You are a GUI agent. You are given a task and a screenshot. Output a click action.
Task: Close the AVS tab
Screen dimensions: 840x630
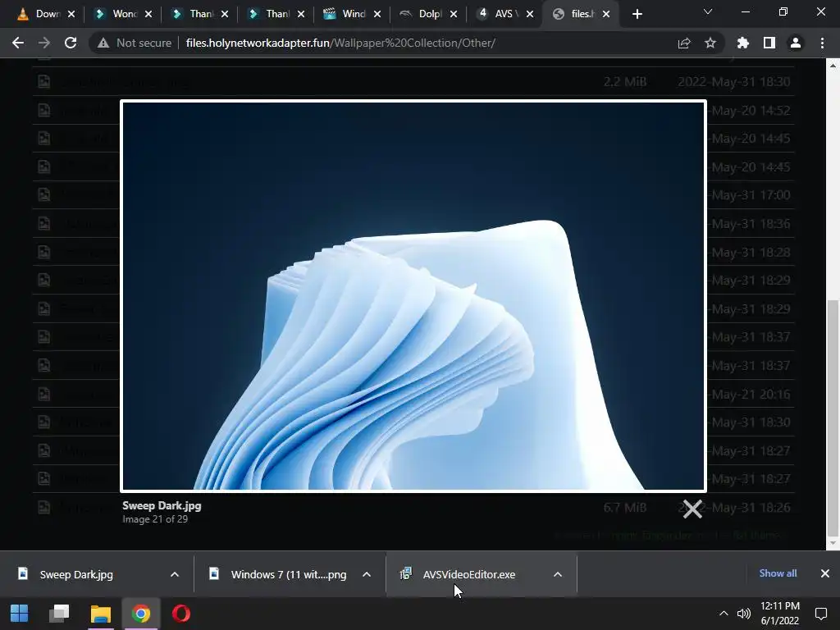click(530, 14)
